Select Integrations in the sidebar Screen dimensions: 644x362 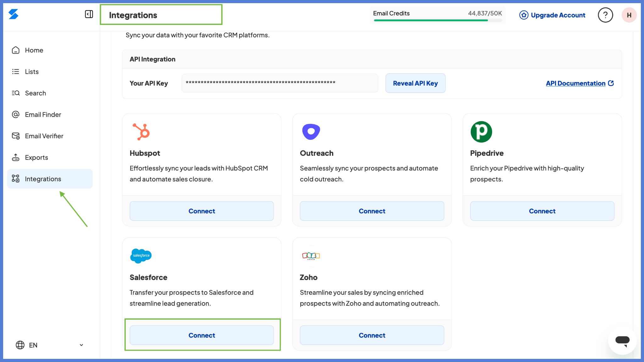point(50,179)
